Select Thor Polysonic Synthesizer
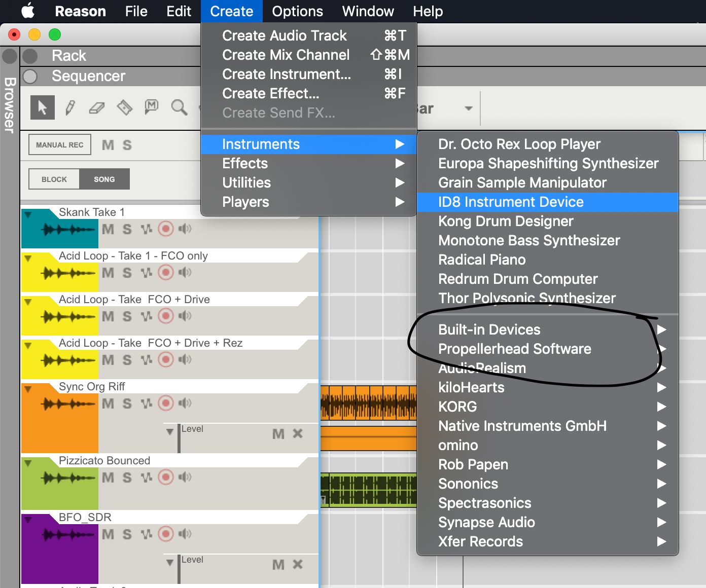This screenshot has height=588, width=706. [548, 298]
